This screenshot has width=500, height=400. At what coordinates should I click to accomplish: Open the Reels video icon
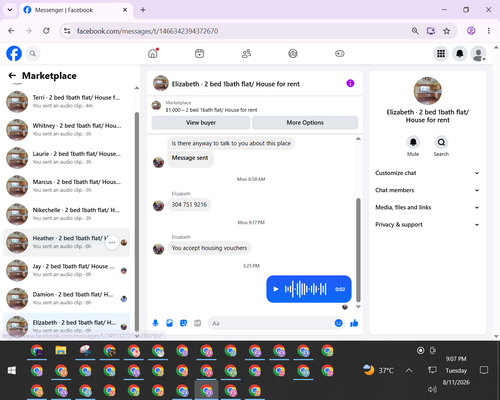199,53
